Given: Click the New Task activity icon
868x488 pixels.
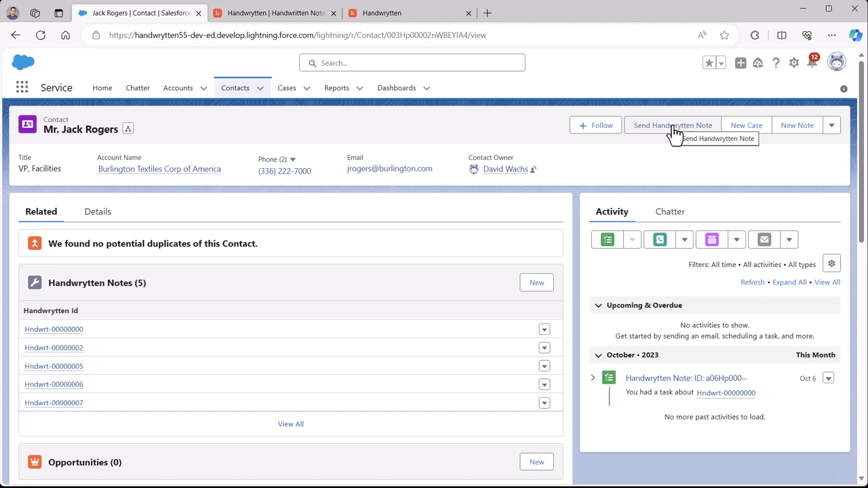Looking at the screenshot, I should [608, 239].
